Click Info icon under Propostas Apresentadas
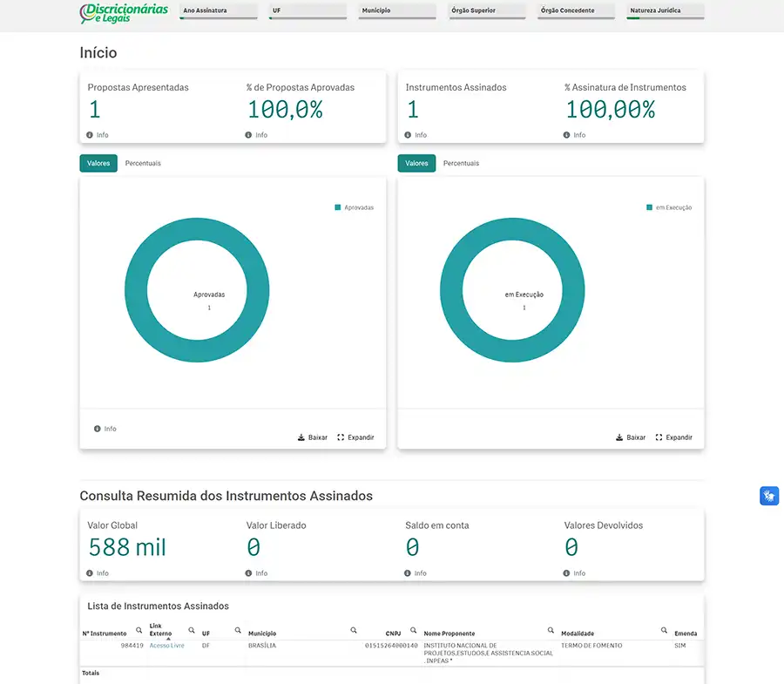This screenshot has width=784, height=684. pyautogui.click(x=90, y=135)
